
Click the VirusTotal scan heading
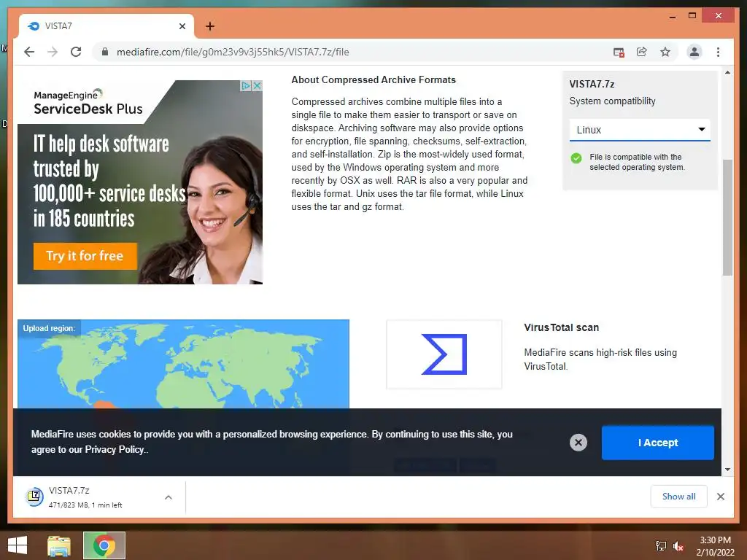tap(561, 327)
